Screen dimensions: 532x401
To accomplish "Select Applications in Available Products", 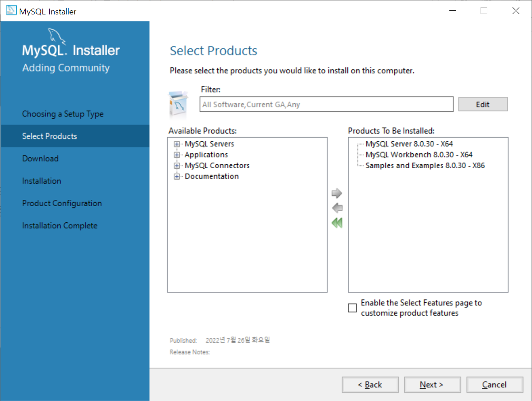I will click(206, 155).
